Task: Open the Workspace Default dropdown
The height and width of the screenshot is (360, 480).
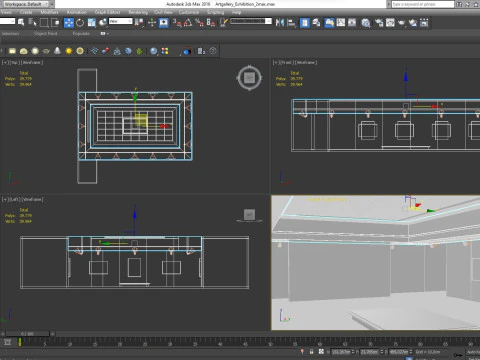Action: click(29, 4)
